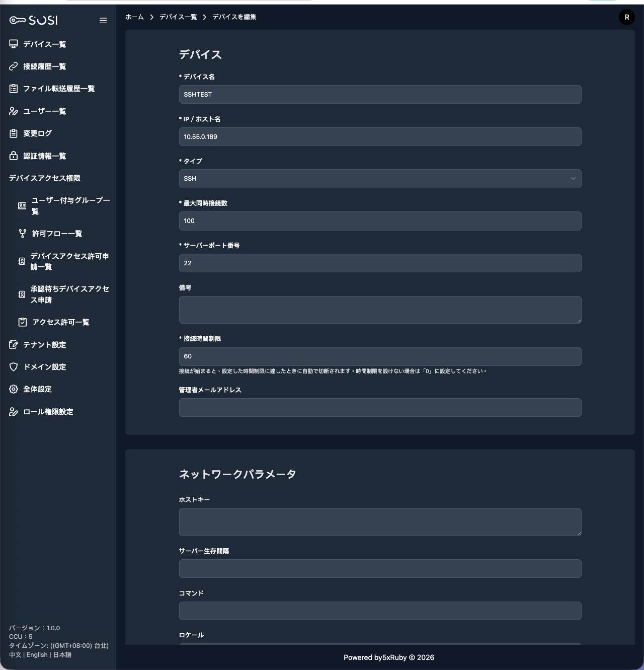Switch language to 中文

15,655
